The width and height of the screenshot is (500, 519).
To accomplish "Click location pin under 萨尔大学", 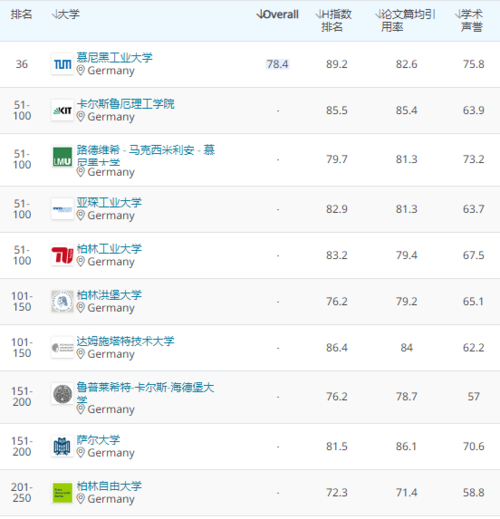I will coord(80,453).
